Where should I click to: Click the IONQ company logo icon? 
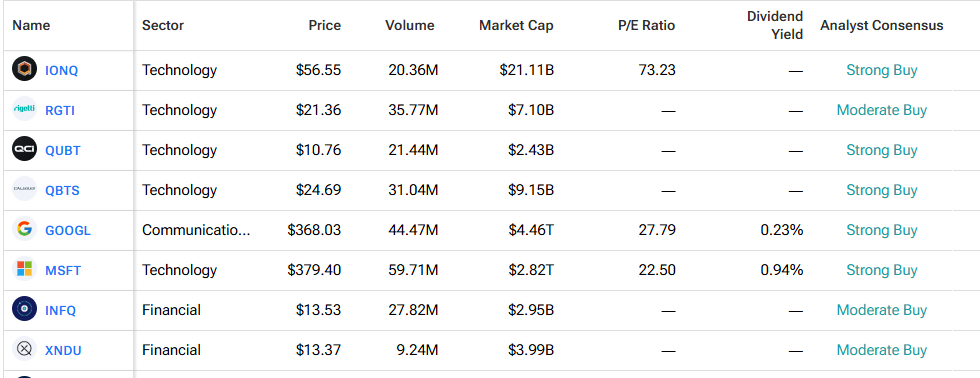24,69
